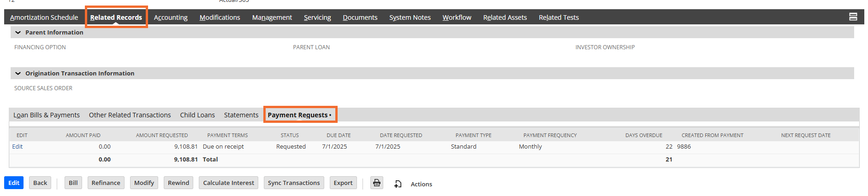The height and width of the screenshot is (196, 868).
Task: Open the Accounting tab
Action: [171, 17]
